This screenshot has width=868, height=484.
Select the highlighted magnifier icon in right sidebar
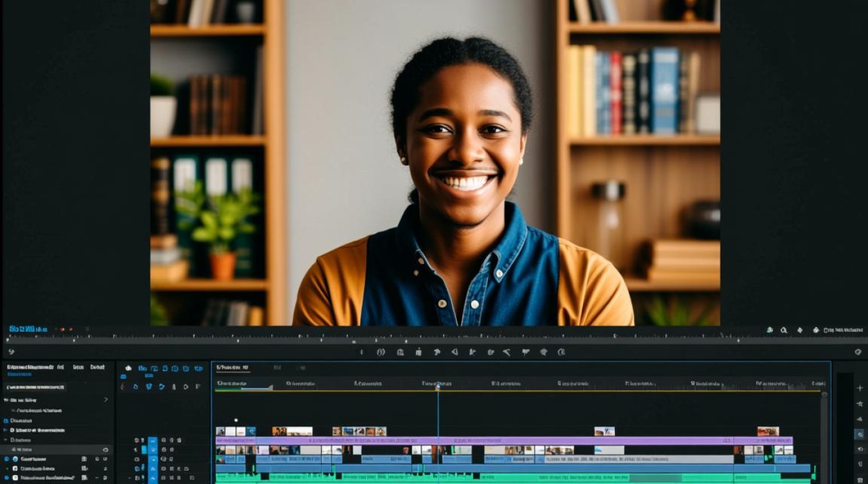point(859,434)
